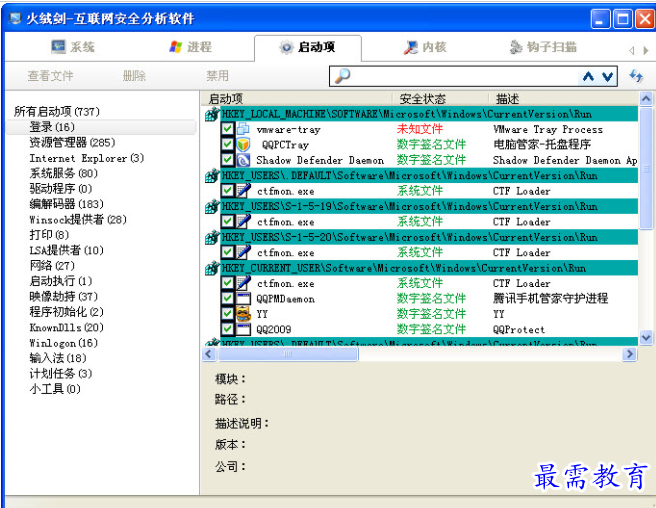The image size is (656, 508).
Task: Click the QQPCTray shield icon
Action: [243, 144]
